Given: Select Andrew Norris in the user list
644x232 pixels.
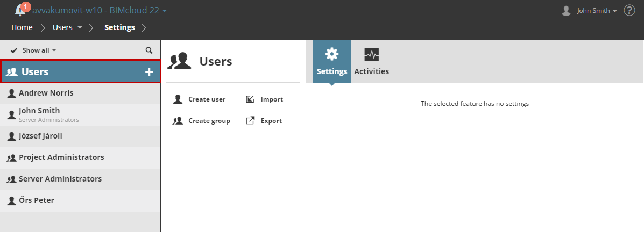Looking at the screenshot, I should pos(46,93).
